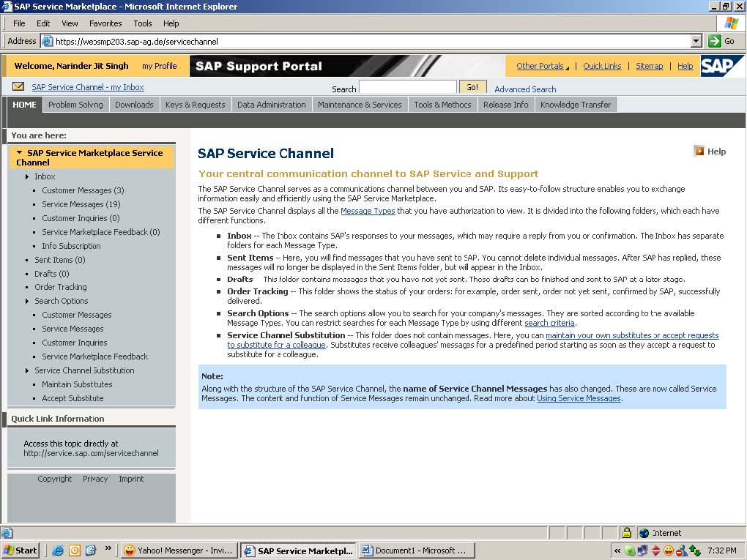Open the Quick Links link
Image resolution: width=747 pixels, height=560 pixels.
coord(602,66)
